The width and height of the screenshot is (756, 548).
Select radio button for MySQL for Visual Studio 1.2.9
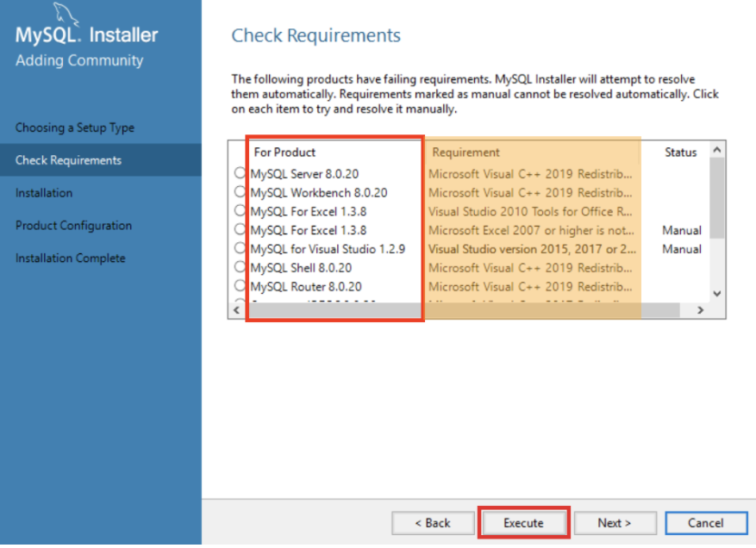point(241,248)
